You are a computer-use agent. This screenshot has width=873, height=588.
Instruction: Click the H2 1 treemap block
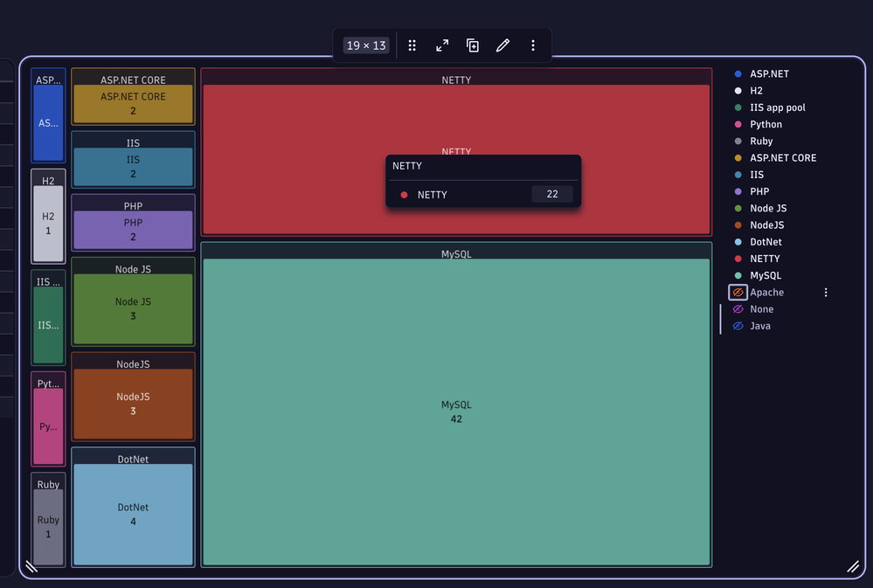(48, 224)
